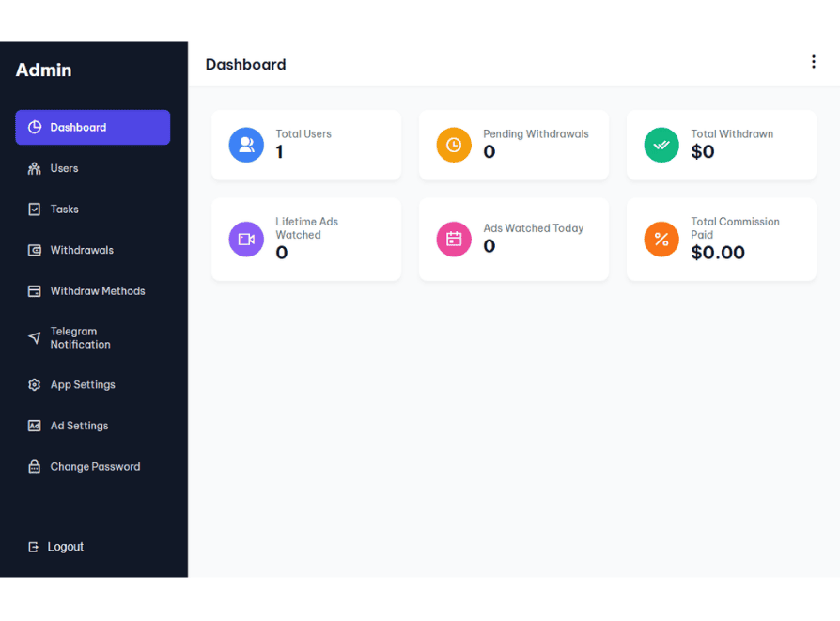Click the orange Pending Withdrawals clock icon
The height and width of the screenshot is (621, 840).
coord(454,145)
